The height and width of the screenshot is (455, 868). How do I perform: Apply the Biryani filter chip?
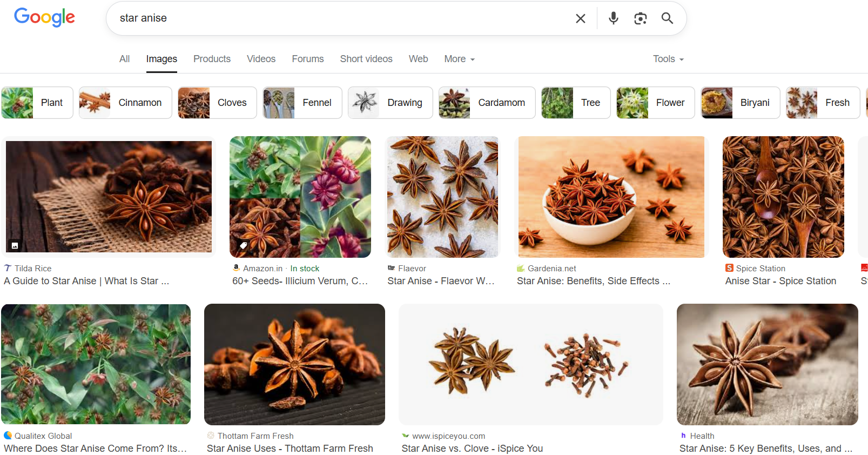point(741,103)
